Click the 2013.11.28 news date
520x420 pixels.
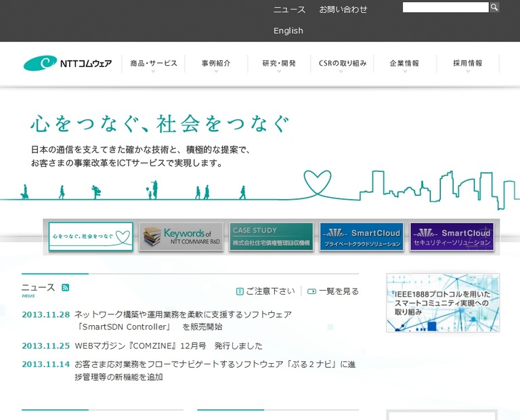coord(46,314)
